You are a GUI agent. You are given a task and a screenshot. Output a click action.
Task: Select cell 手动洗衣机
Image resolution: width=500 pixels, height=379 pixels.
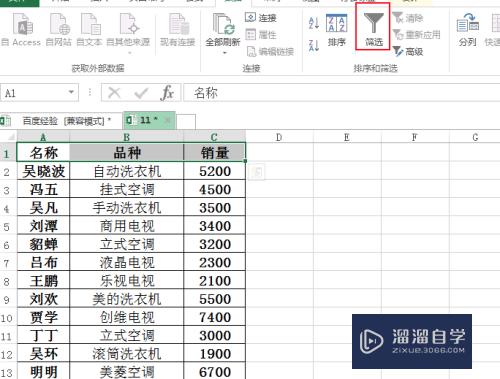(127, 208)
